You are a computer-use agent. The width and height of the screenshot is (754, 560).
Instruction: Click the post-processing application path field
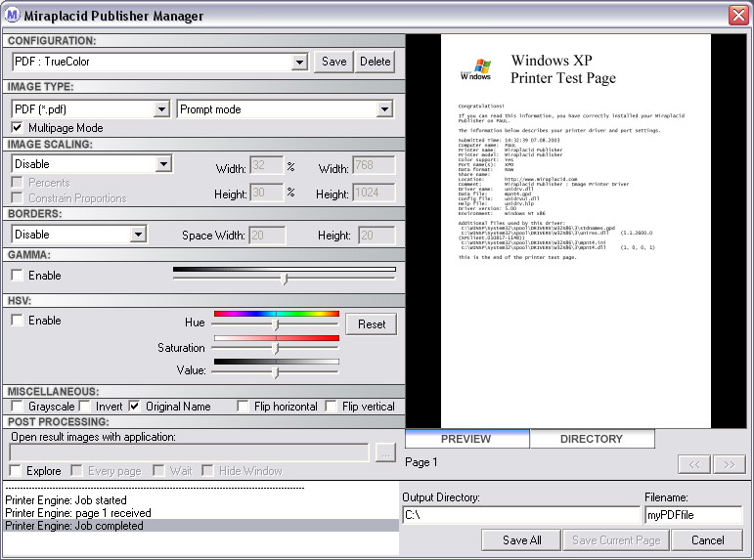pos(189,452)
